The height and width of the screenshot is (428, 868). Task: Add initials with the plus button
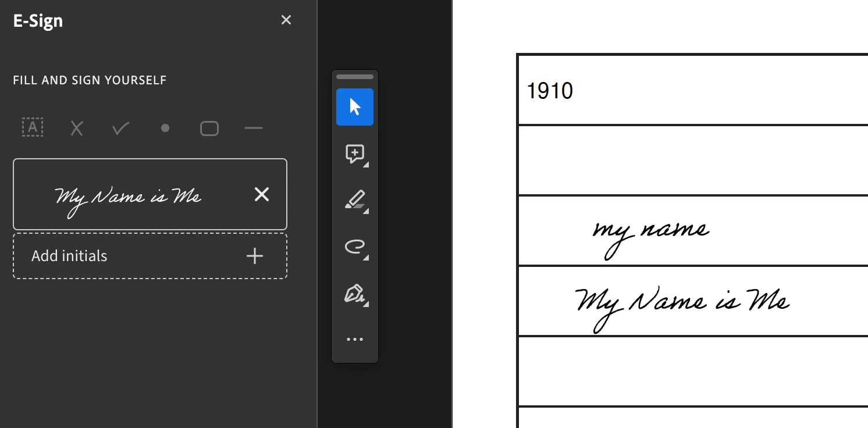point(255,256)
